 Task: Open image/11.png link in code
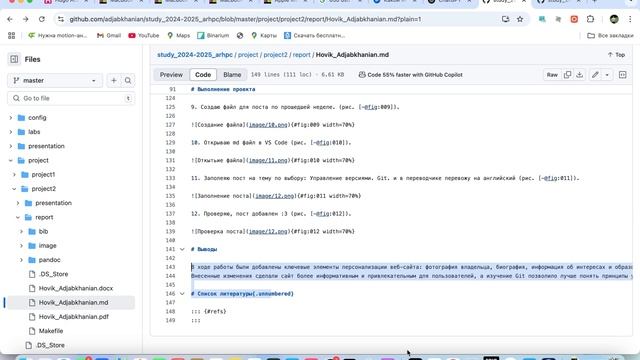tap(268, 160)
